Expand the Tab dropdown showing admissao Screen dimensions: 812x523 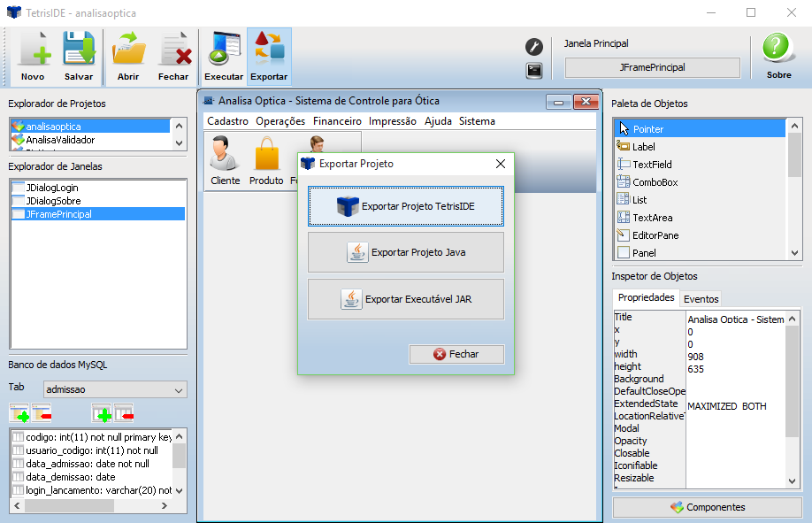point(180,389)
